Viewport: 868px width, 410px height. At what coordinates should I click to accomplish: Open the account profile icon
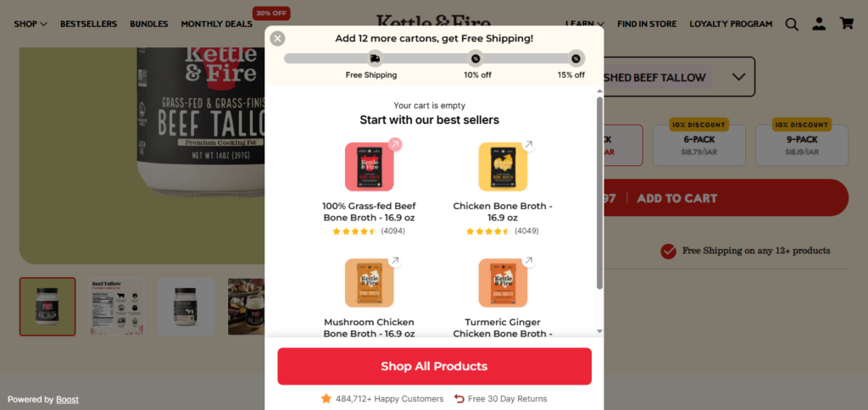click(819, 24)
